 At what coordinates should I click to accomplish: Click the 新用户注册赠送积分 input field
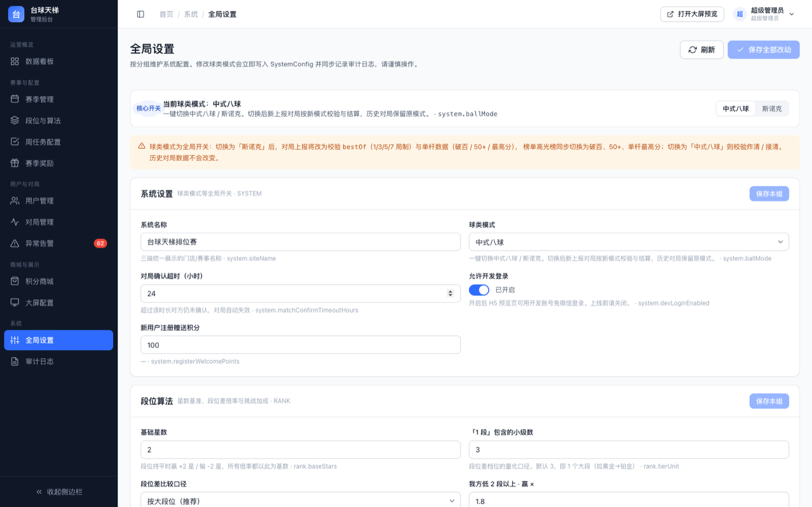(300, 345)
